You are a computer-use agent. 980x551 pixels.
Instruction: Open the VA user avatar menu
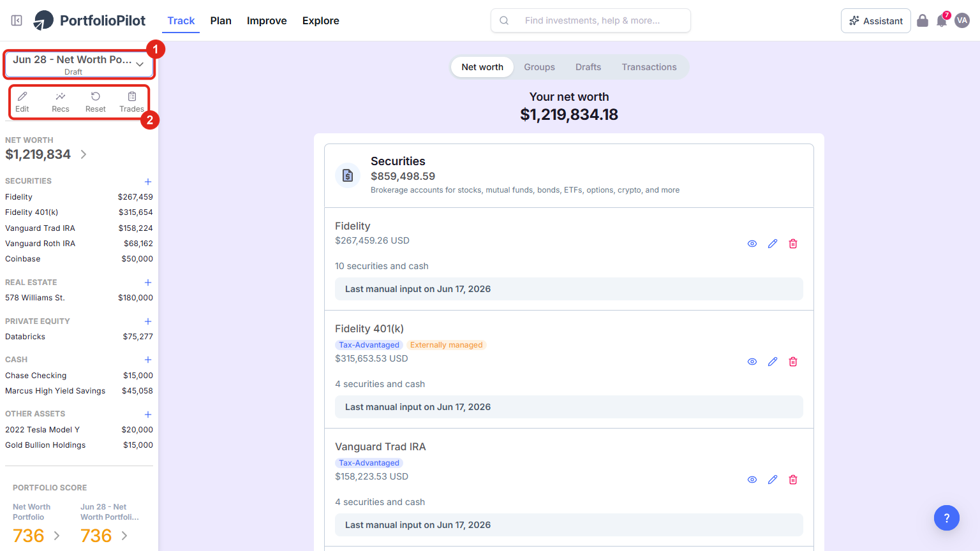(x=962, y=20)
